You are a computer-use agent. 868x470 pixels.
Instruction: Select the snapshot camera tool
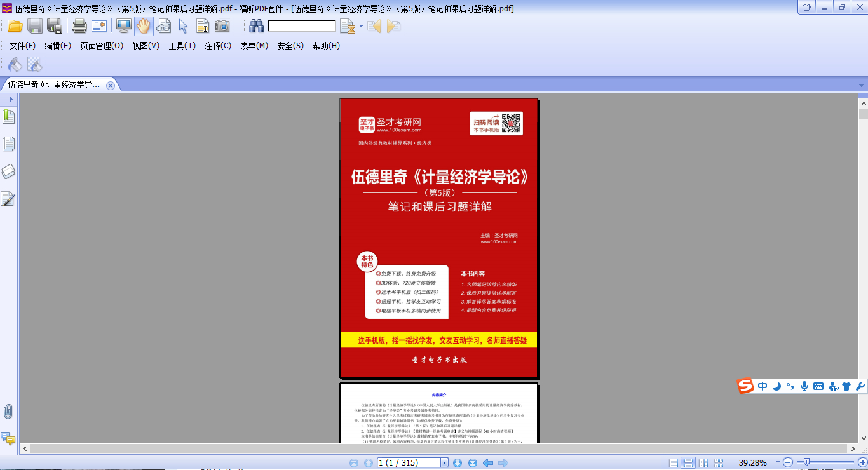[x=222, y=27]
